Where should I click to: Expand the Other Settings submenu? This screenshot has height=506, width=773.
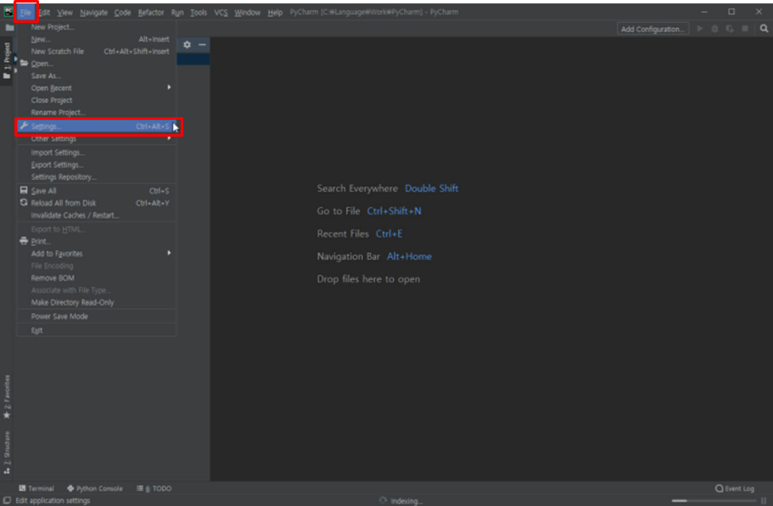pos(97,139)
